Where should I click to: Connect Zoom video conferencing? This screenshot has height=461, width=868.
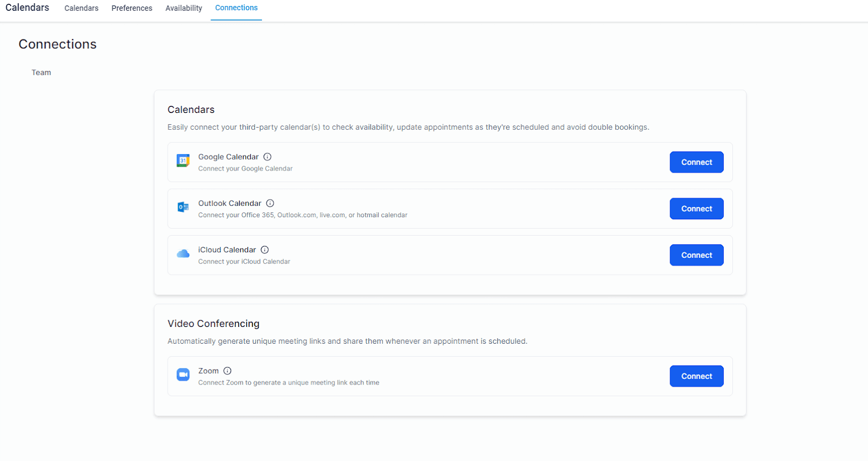point(697,376)
